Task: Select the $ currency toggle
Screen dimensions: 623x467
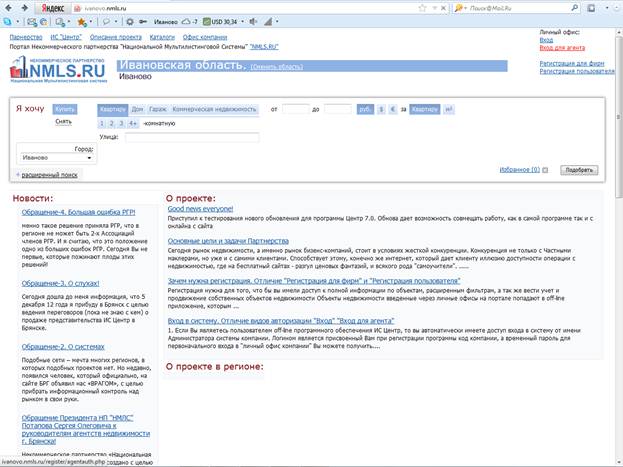Action: tap(381, 109)
